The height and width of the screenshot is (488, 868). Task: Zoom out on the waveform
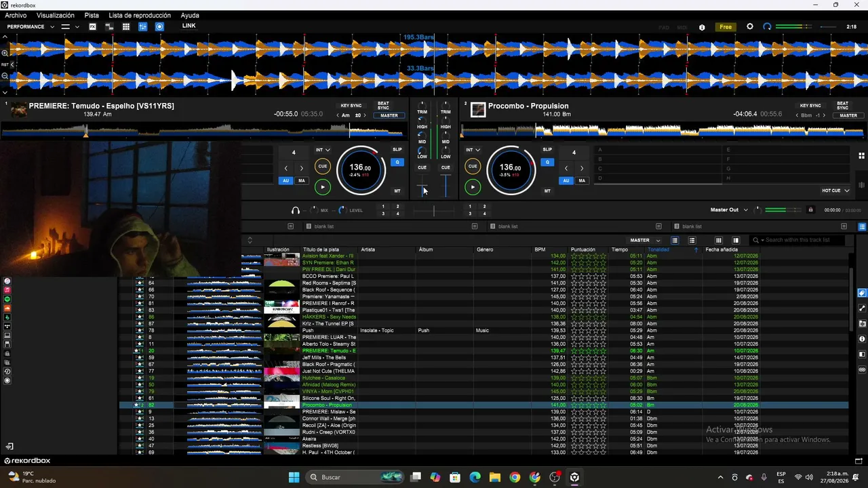[x=5, y=76]
